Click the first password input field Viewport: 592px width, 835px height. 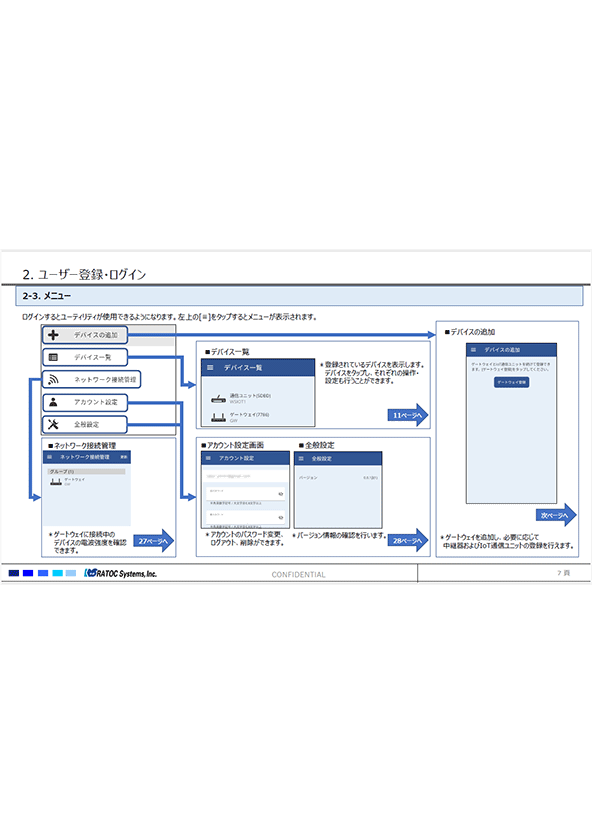pos(246,494)
